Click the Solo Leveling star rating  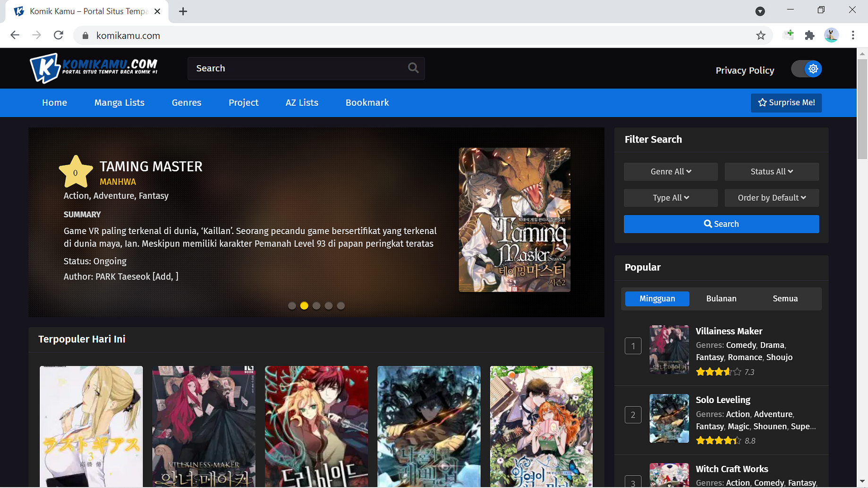tap(718, 441)
